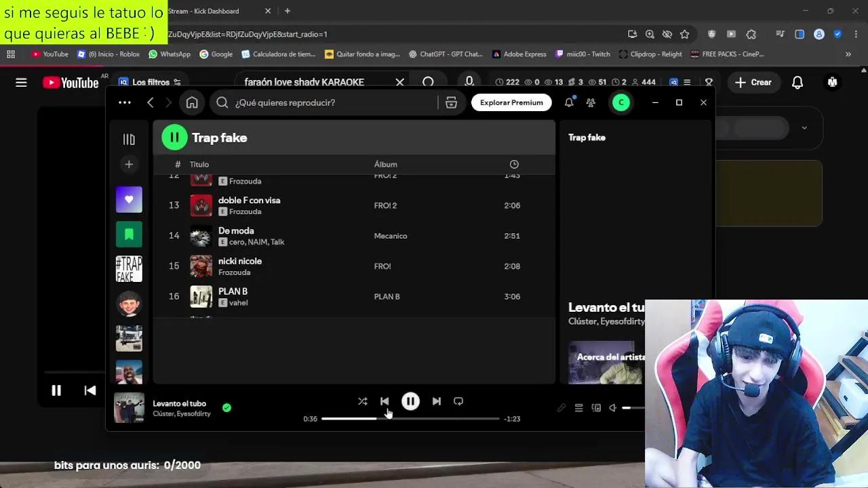Open the green Spotify profile avatar
This screenshot has width=868, height=488.
click(621, 102)
